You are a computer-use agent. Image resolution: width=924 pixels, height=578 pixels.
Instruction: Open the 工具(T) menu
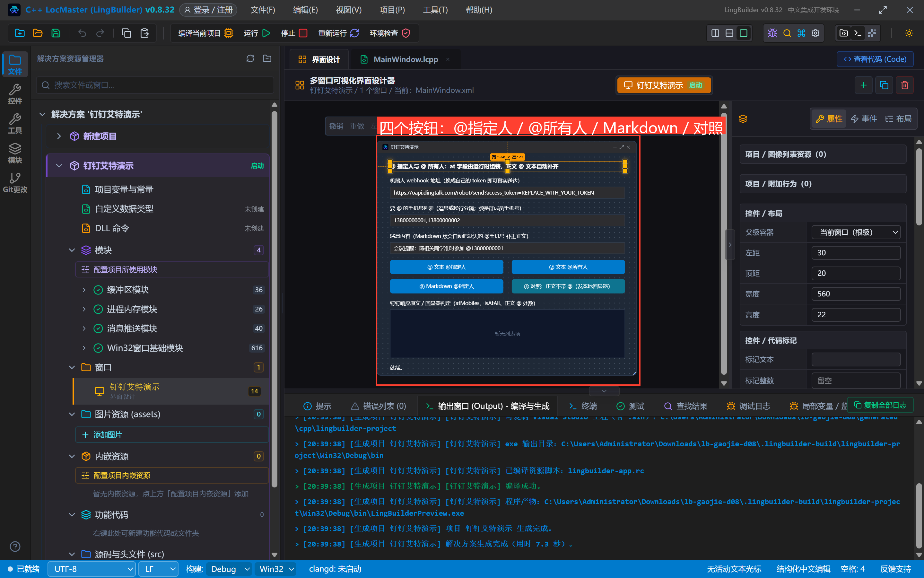(435, 10)
